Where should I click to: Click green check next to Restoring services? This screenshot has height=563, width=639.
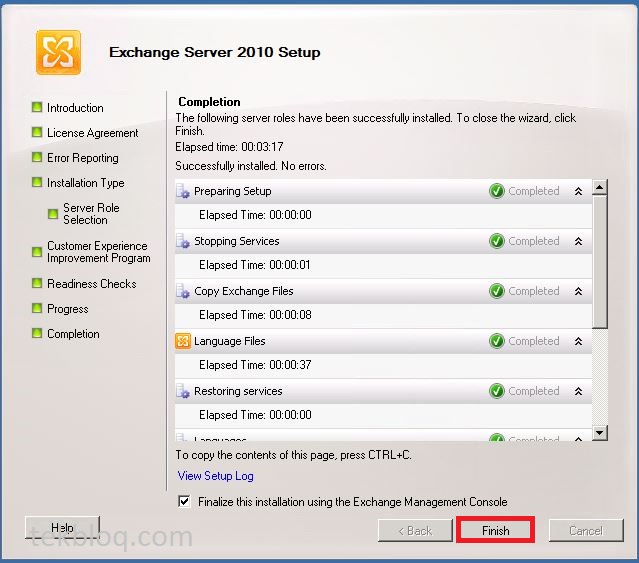pyautogui.click(x=496, y=391)
